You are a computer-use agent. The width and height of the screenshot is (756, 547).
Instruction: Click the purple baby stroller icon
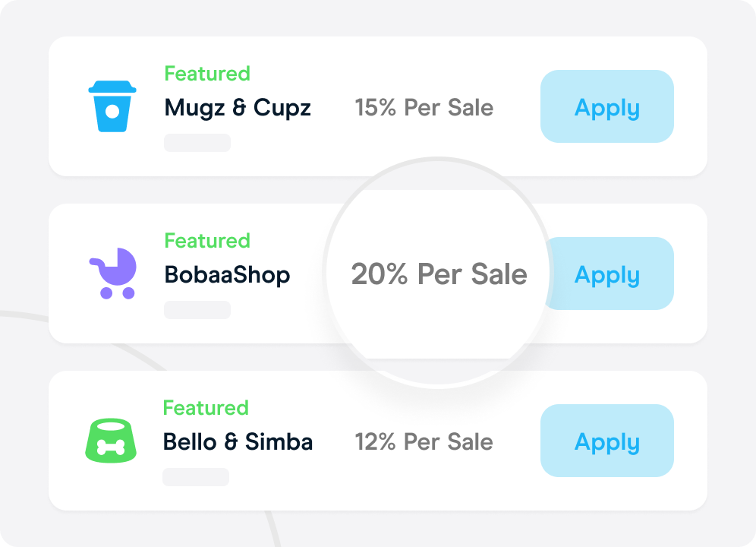coord(113,273)
